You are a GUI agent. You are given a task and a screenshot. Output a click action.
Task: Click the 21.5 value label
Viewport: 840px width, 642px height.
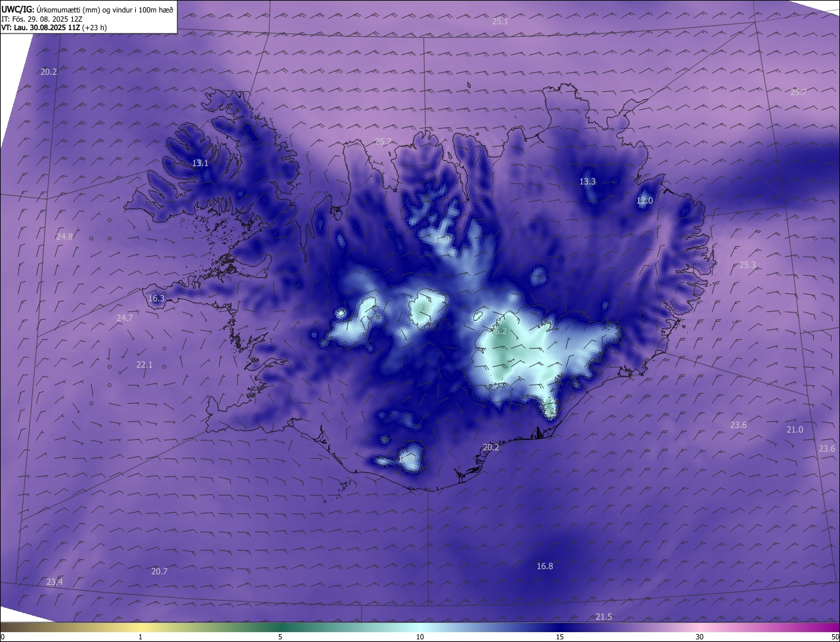[x=604, y=617]
